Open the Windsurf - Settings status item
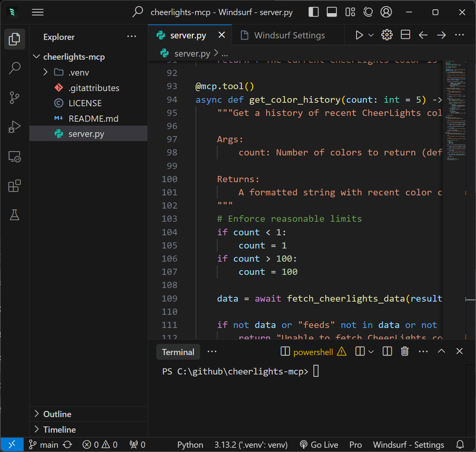This screenshot has width=476, height=452. click(408, 445)
